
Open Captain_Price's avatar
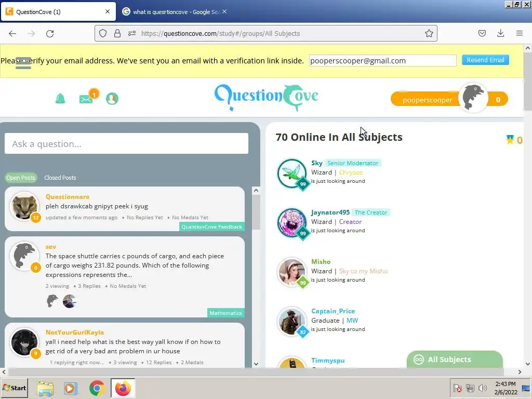pos(292,321)
